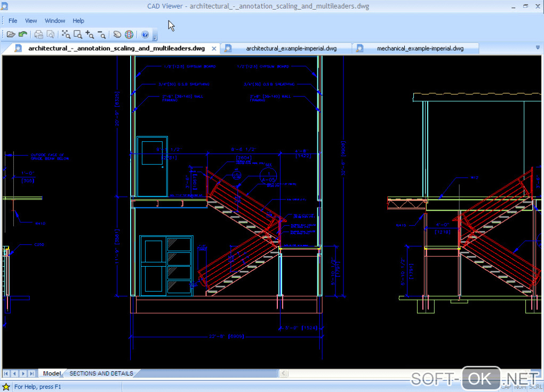Viewport: 544px width, 392px height.
Task: Click the 4'-0" [1219] dimension text
Action: [442, 228]
